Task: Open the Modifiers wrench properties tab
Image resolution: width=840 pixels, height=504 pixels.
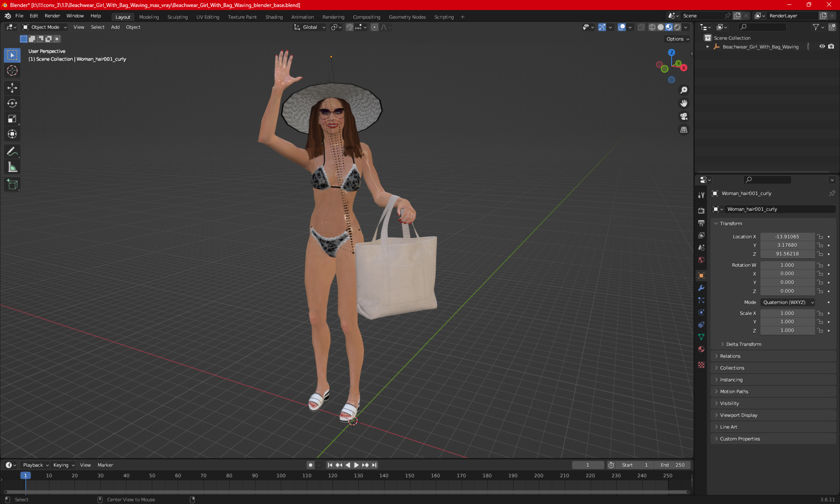Action: [701, 288]
